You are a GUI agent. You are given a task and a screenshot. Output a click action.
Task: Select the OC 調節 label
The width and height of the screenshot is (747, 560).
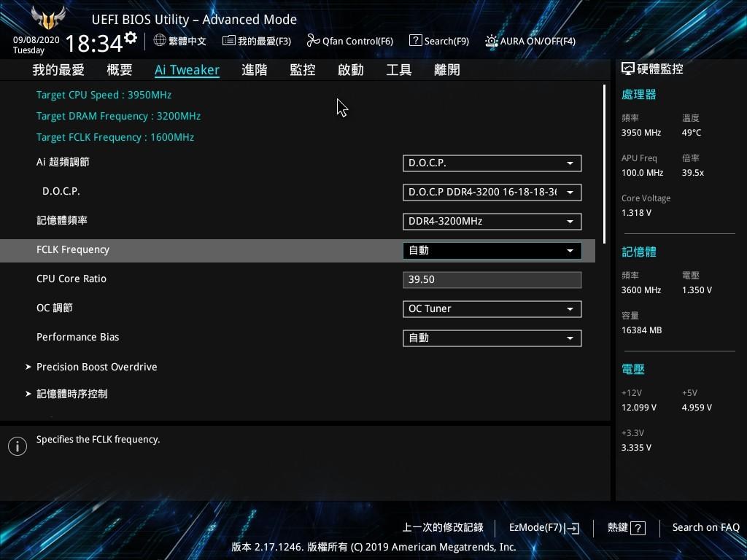54,308
